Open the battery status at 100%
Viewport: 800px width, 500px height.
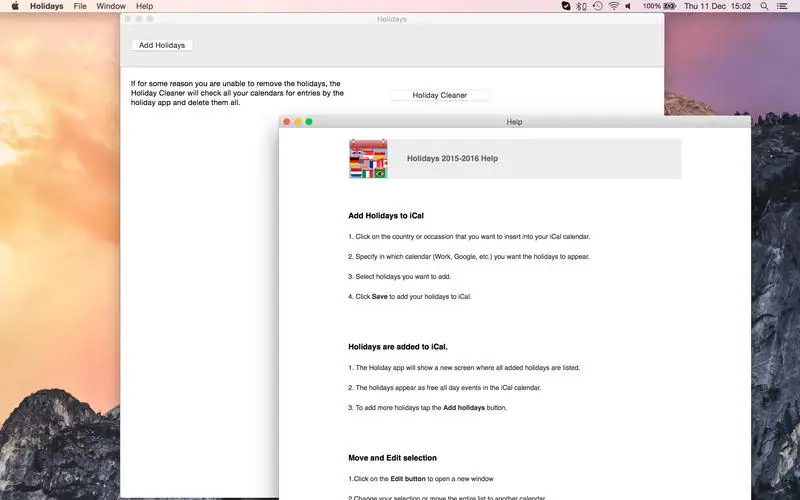coord(659,6)
